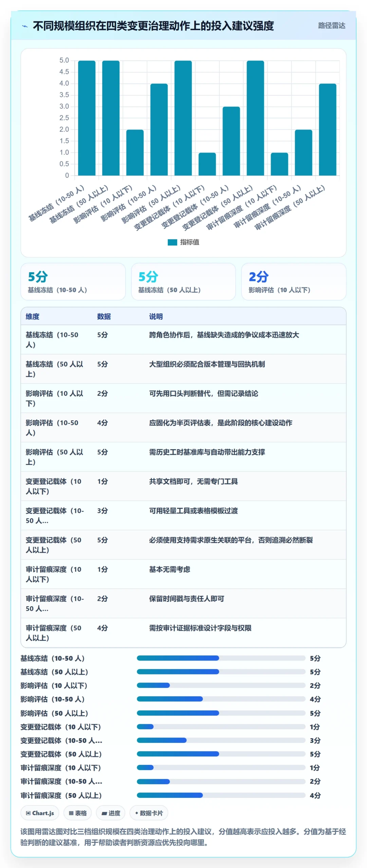367x868 pixels.
Task: Click the 路径雷达 tag in the header
Action: (x=331, y=26)
